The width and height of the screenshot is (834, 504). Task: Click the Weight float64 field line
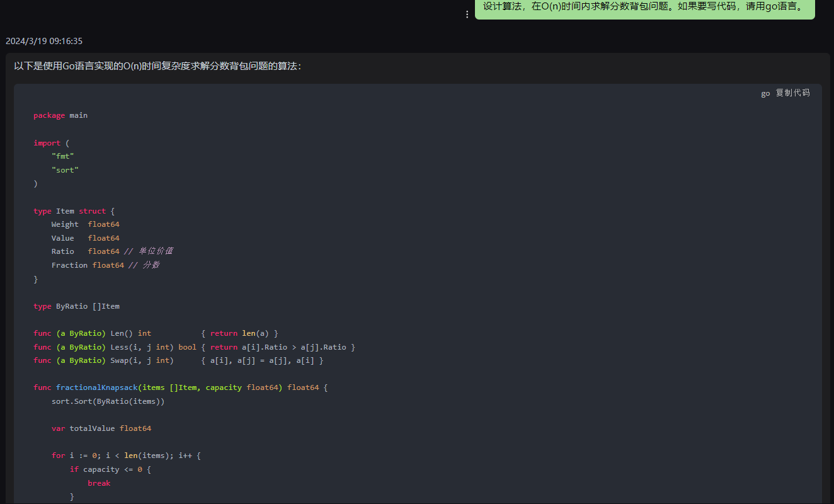[86, 224]
